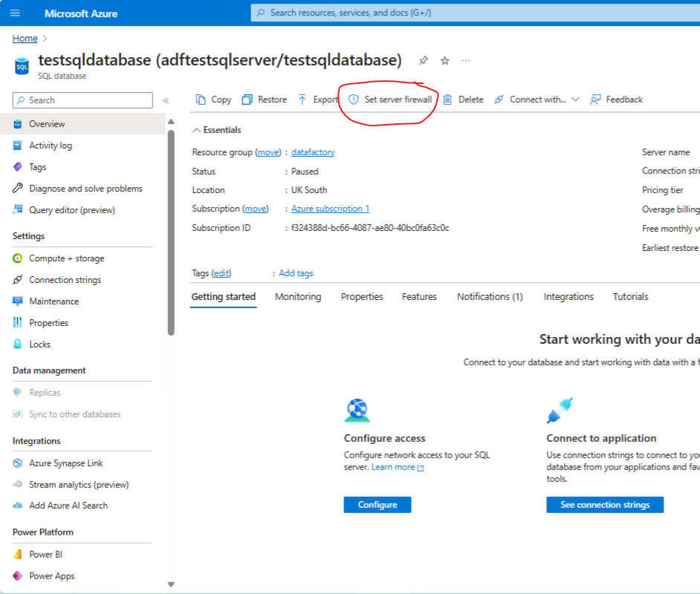Open the Notifications (1) tab
Screen dimensions: 700x594
pos(490,296)
